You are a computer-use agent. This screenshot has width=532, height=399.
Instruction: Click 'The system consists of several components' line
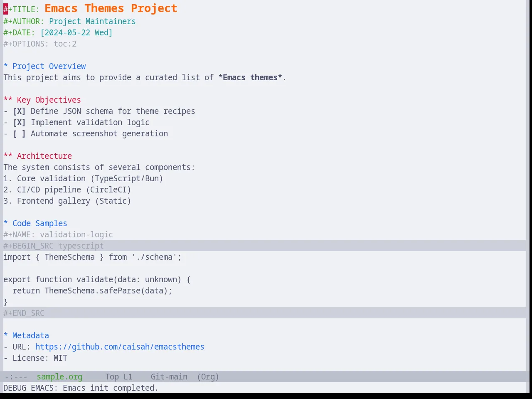[99, 167]
